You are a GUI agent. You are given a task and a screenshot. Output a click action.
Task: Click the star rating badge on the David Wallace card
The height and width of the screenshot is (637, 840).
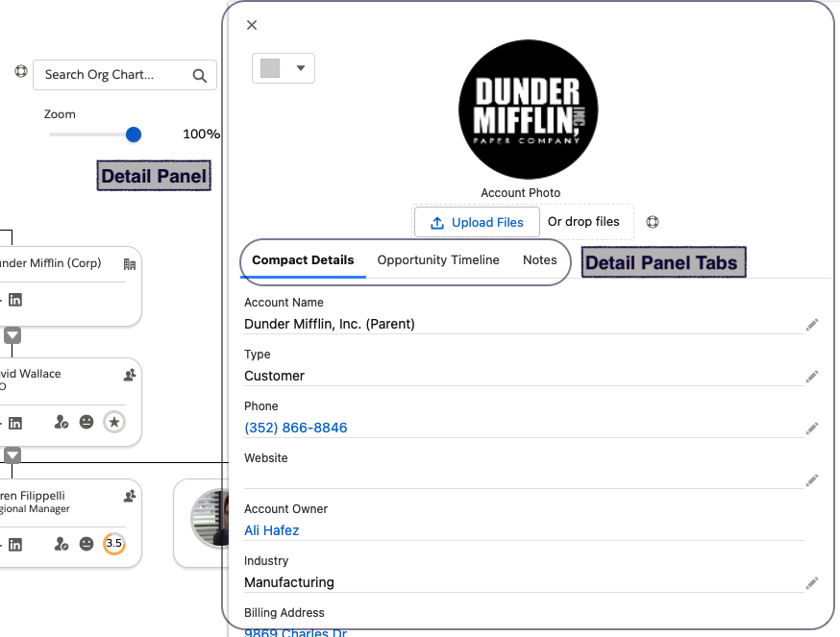(x=114, y=422)
